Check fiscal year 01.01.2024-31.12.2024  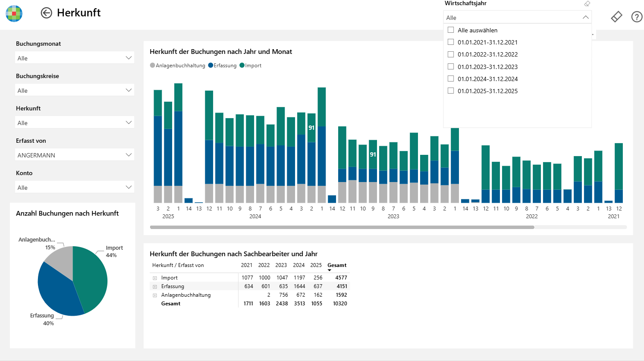click(x=451, y=78)
